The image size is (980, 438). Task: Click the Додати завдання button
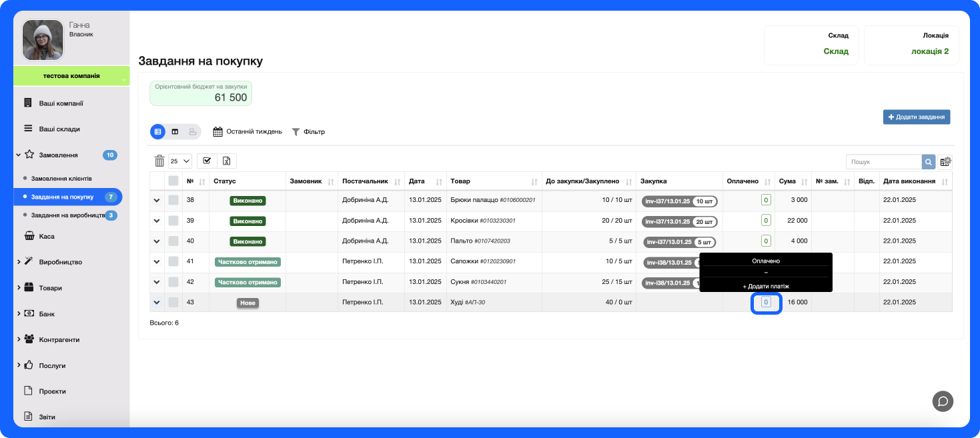[916, 117]
